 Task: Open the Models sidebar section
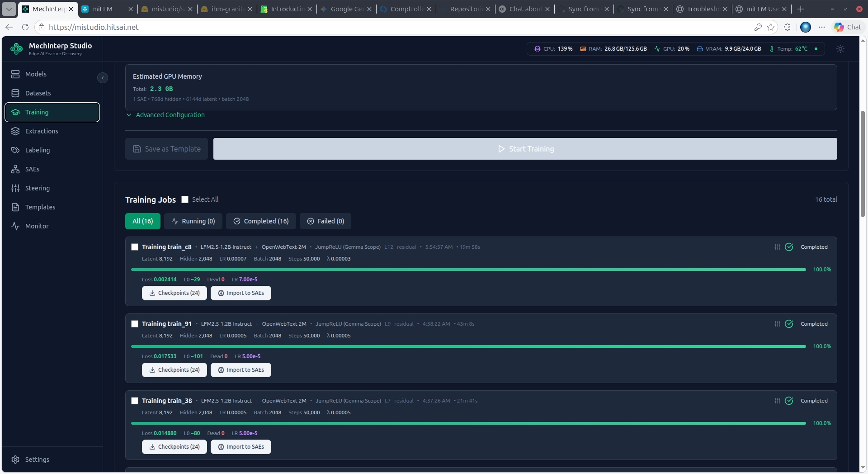(52, 74)
